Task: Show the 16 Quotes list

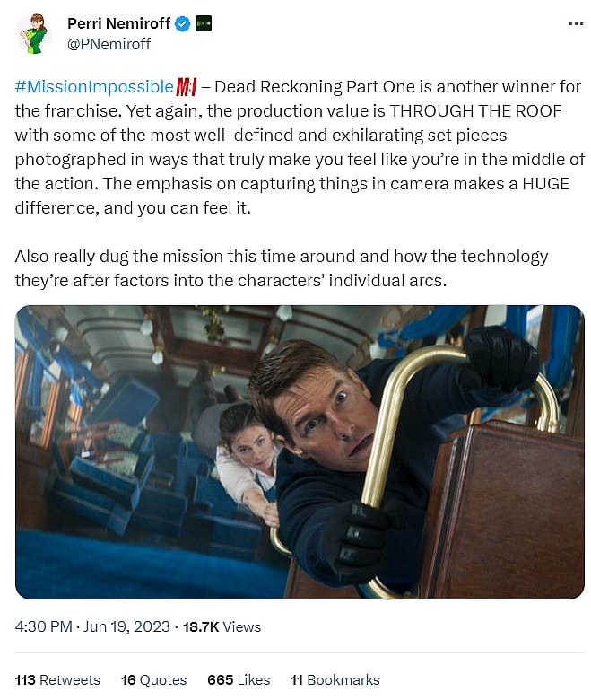Action: point(153,679)
